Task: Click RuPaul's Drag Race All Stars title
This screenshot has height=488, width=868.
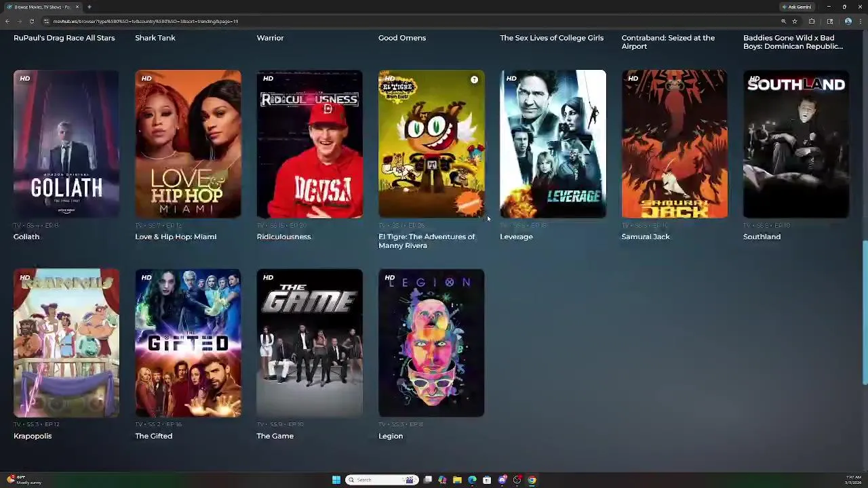Action: coord(64,38)
